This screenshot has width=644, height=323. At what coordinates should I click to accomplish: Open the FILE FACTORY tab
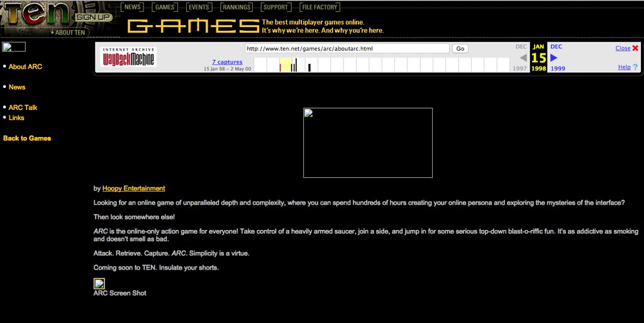319,8
